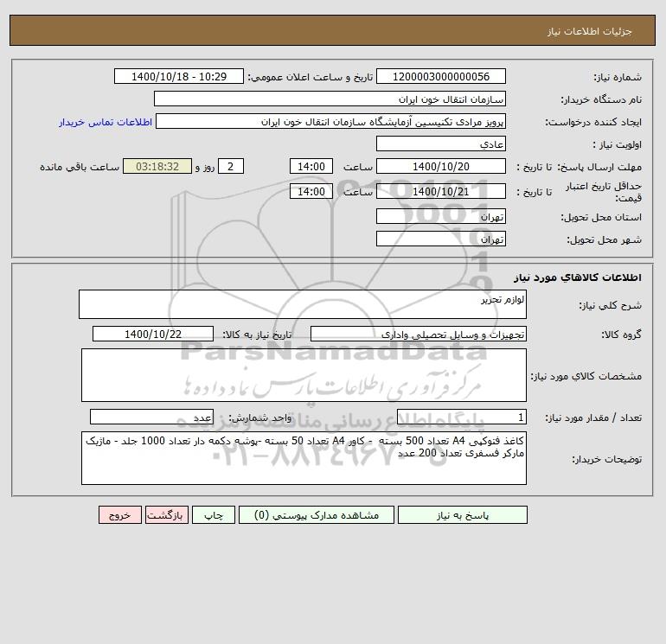The height and width of the screenshot is (644, 666).
Task: Click price validity date 1400/10/21 field
Action: [x=441, y=191]
